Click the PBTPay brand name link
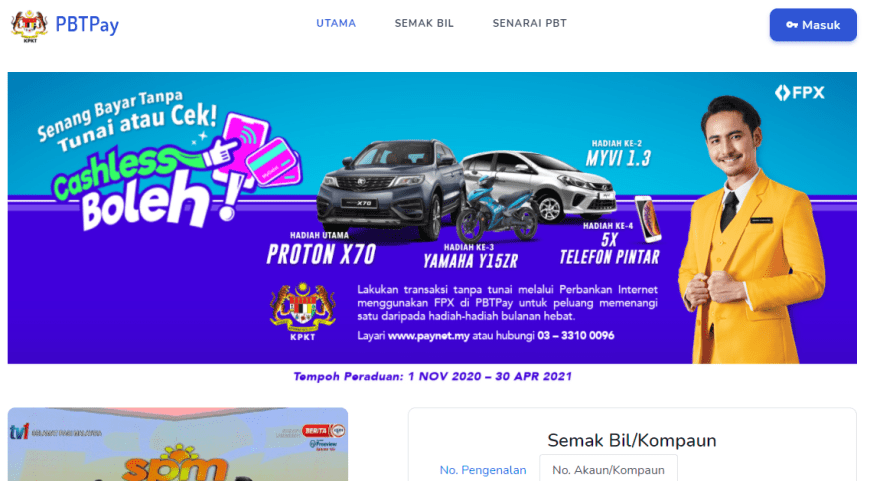870x481 pixels. (87, 25)
